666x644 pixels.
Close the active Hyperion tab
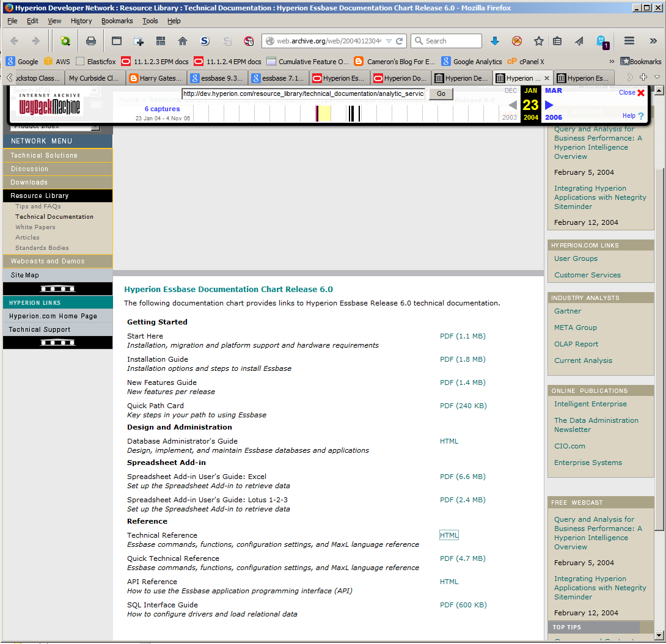coord(547,78)
